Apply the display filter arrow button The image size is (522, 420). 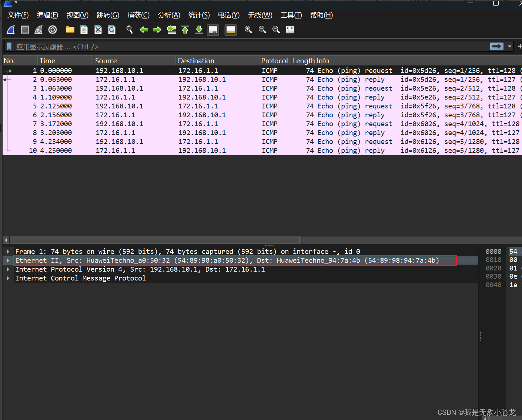coord(497,46)
